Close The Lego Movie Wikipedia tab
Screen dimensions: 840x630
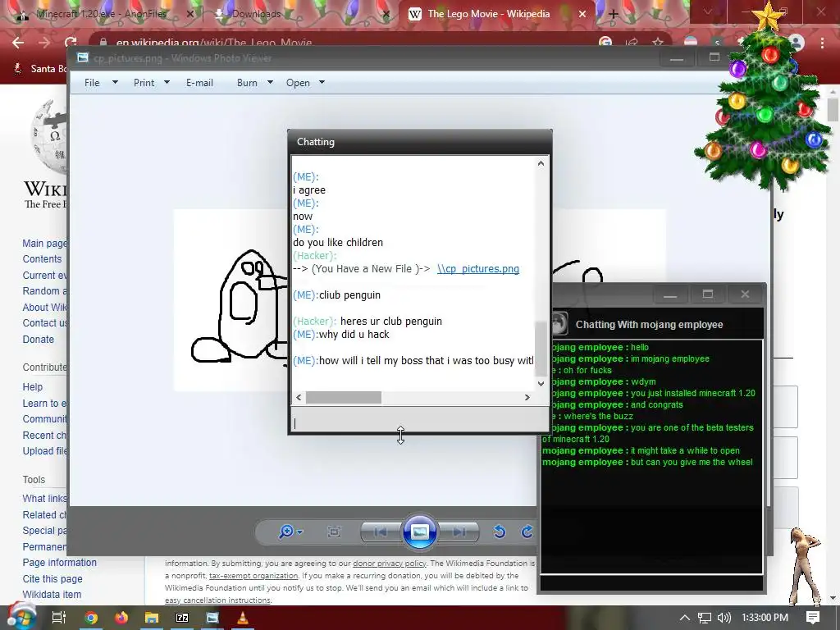click(x=582, y=15)
